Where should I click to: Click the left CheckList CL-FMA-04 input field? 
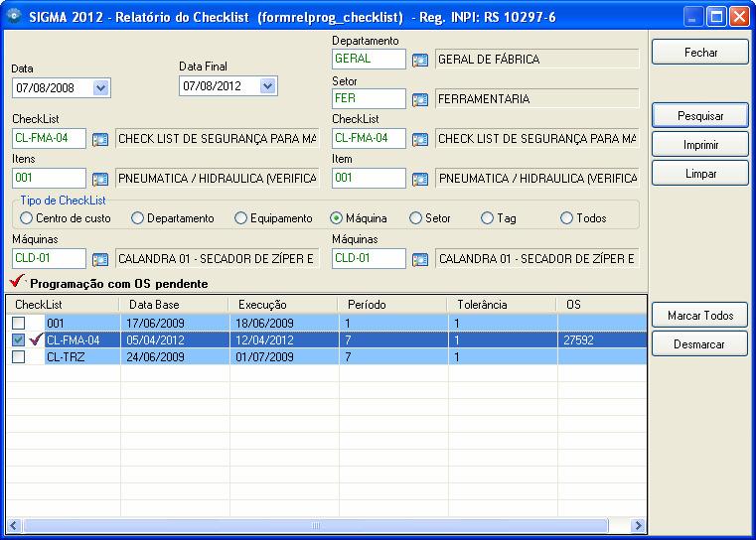pos(49,138)
